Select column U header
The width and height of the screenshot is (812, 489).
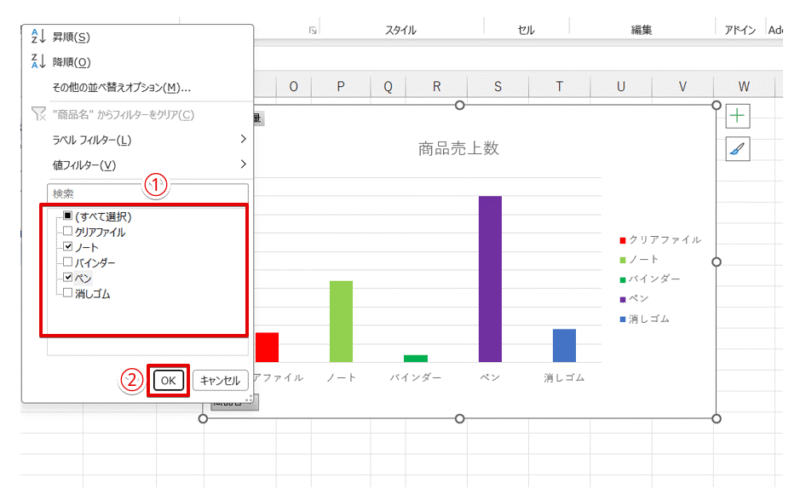(x=621, y=87)
